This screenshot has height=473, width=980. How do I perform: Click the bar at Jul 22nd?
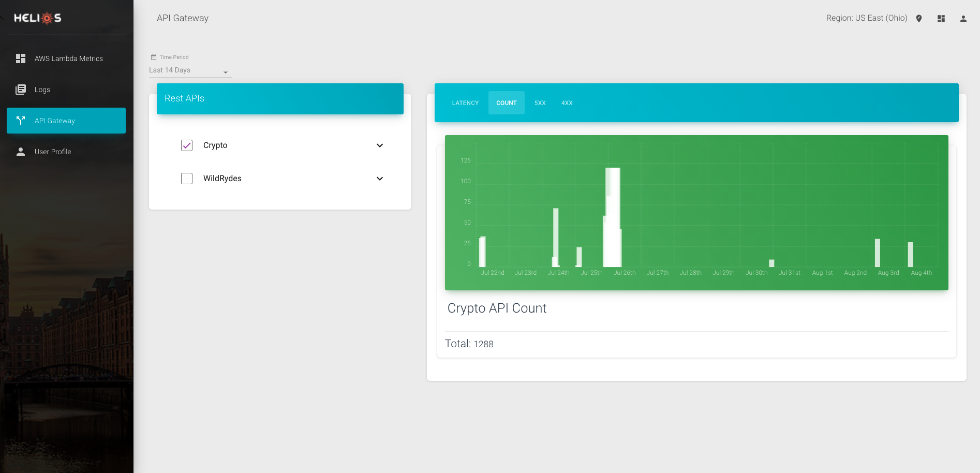(482, 252)
